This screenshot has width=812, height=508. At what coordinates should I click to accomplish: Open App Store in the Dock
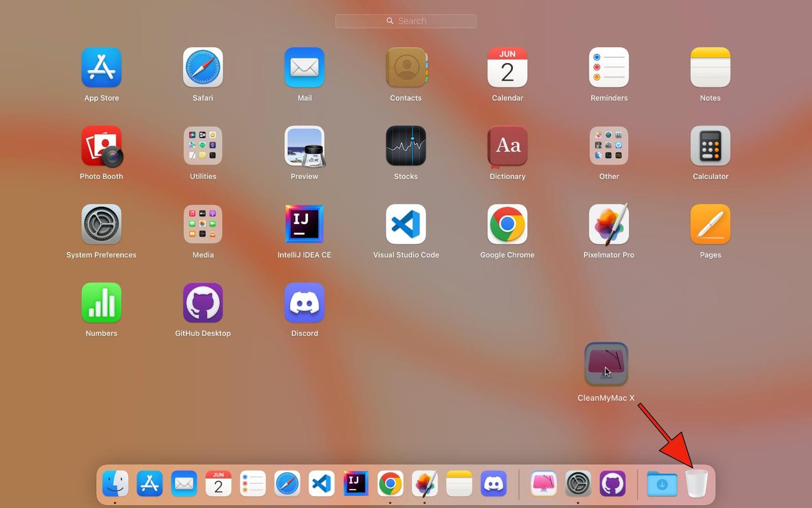(150, 483)
